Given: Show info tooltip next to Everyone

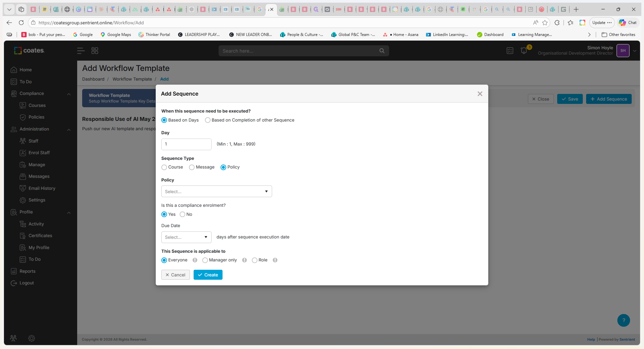Looking at the screenshot, I should click(195, 260).
